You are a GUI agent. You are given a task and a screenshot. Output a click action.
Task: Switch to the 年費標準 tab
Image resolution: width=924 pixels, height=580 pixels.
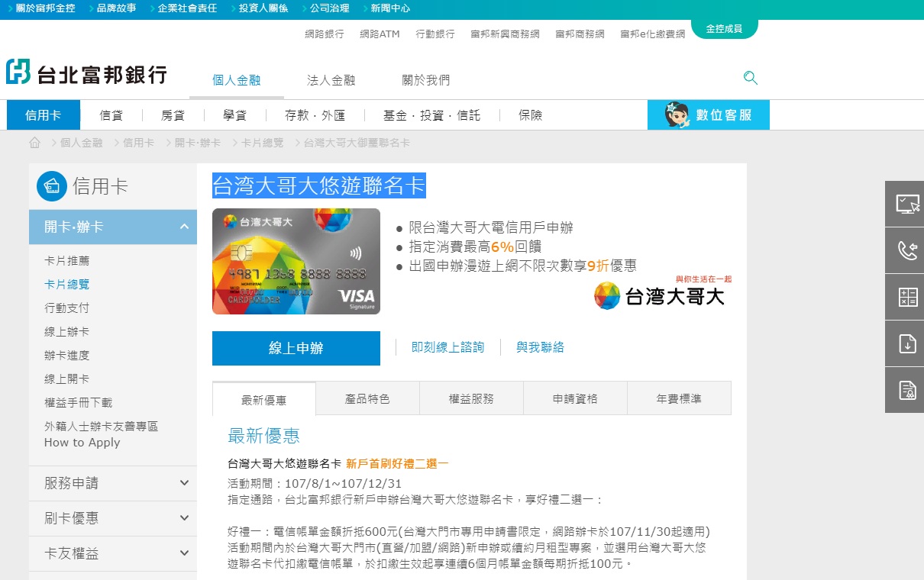[679, 398]
